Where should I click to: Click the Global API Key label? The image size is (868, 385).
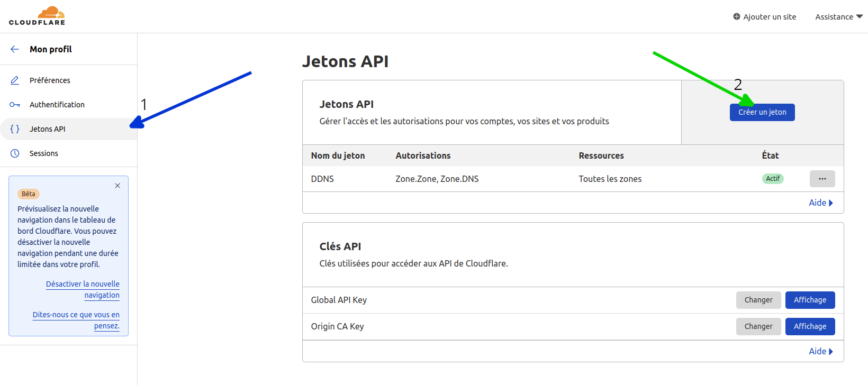(339, 300)
